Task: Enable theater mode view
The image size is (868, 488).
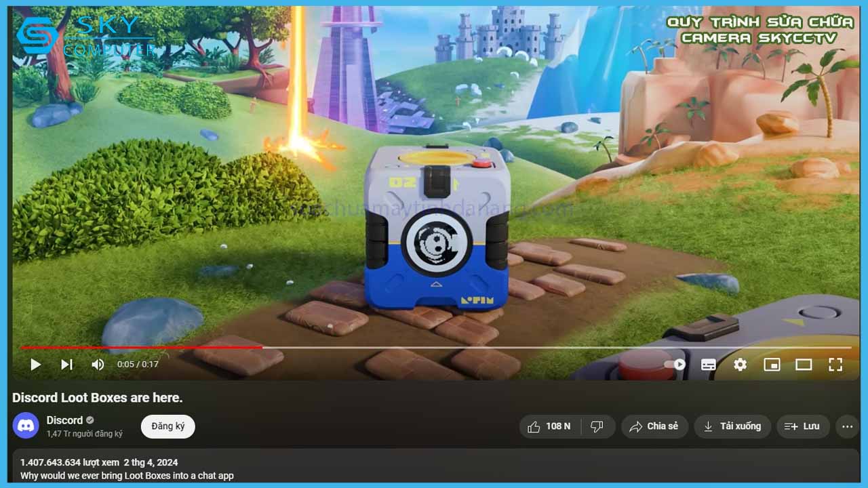Action: [x=804, y=365]
